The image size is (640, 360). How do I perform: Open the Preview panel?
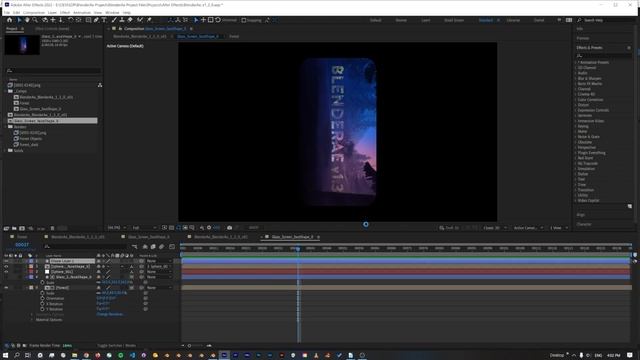coord(583,38)
